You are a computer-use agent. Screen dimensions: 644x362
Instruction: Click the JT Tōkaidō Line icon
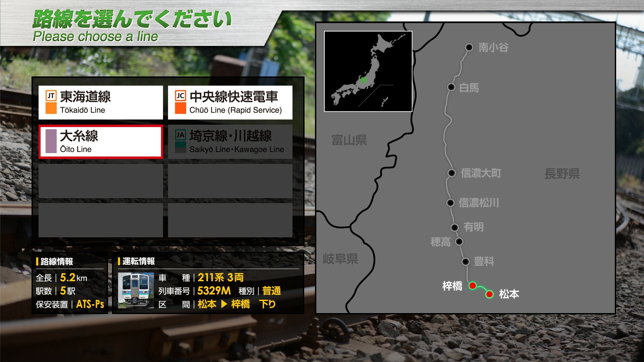(51, 95)
